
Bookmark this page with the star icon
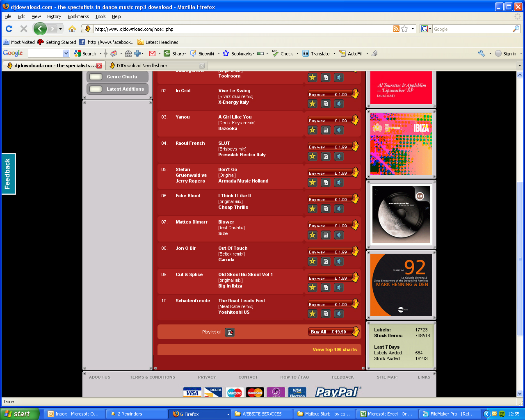pyautogui.click(x=404, y=29)
